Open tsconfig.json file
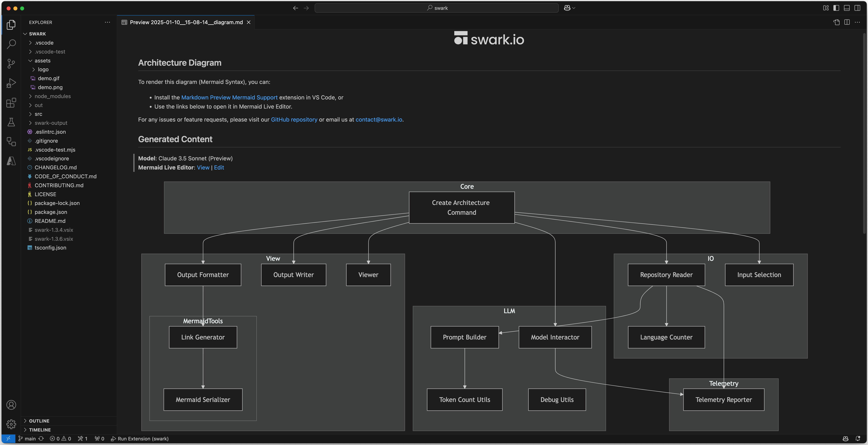Screen dimensions: 868x445 coord(69,248)
